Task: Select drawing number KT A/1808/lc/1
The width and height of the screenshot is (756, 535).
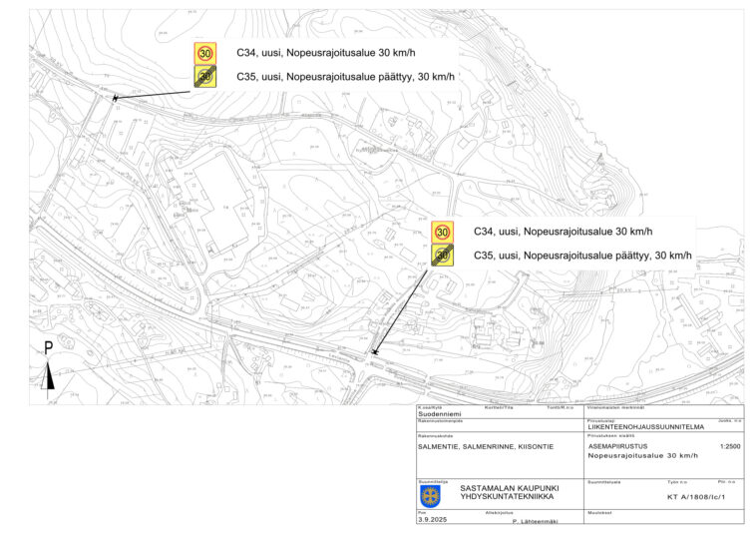Action: 694,496
